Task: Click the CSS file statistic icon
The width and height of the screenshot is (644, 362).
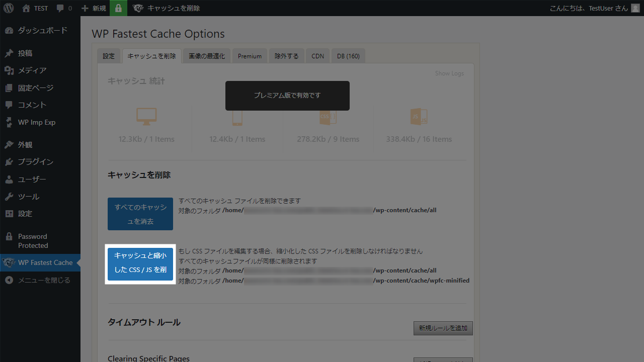Action: click(328, 117)
